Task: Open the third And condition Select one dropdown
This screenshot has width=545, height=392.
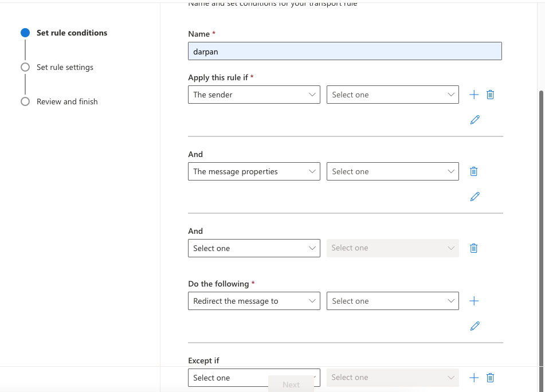Action: 254,248
